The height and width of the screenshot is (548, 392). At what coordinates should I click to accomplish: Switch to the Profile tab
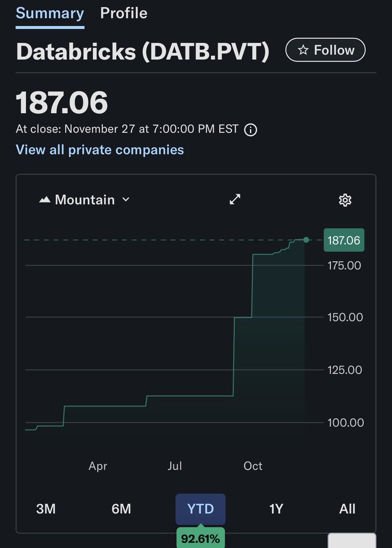[x=124, y=13]
